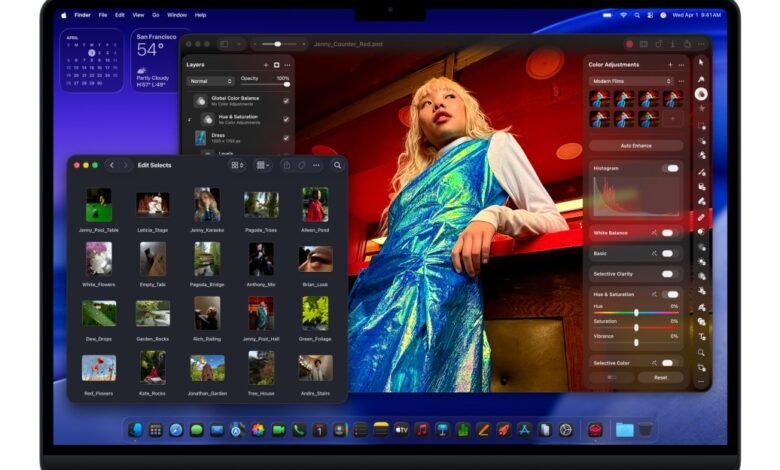
Task: Select the Jenny_Pool_Table thumbnail in Finder
Action: coord(99,204)
